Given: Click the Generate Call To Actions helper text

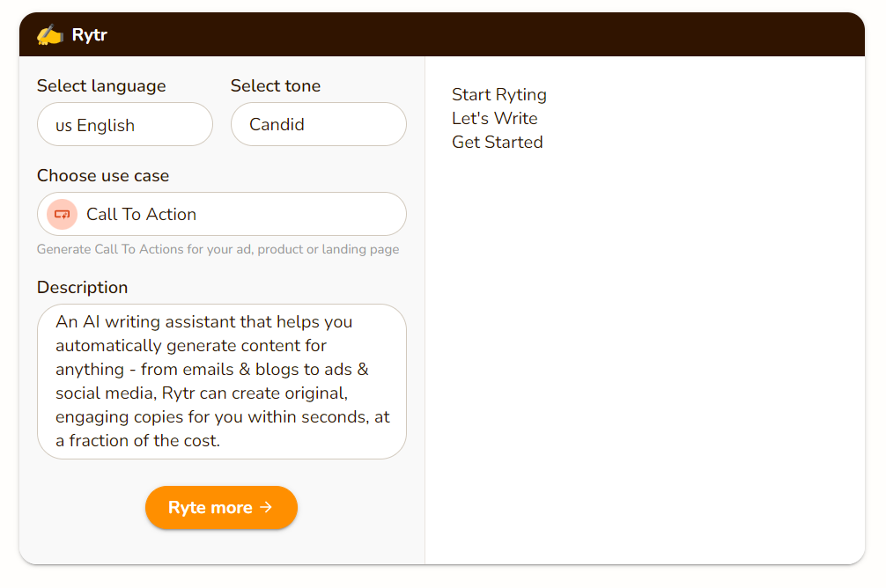Looking at the screenshot, I should pyautogui.click(x=218, y=249).
